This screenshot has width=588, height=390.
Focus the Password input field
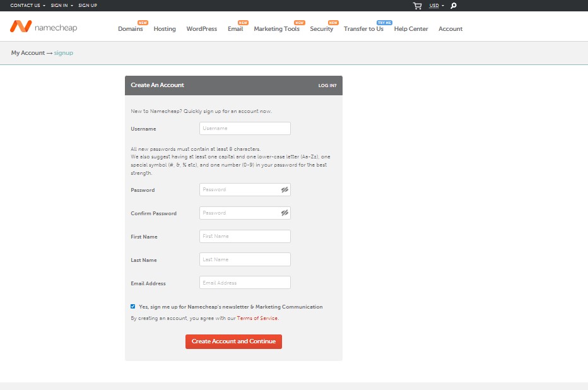coord(245,190)
